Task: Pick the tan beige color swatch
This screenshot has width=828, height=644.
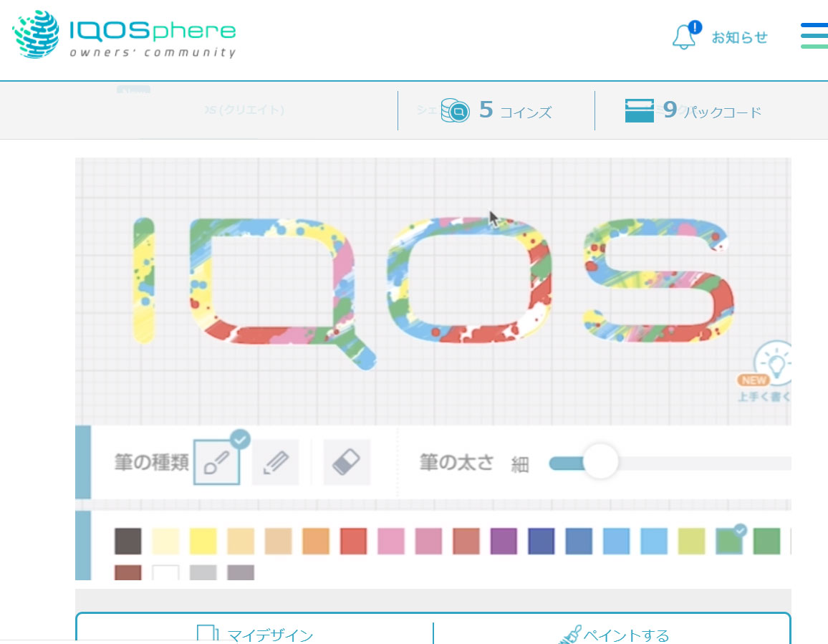Action: pyautogui.click(x=279, y=541)
